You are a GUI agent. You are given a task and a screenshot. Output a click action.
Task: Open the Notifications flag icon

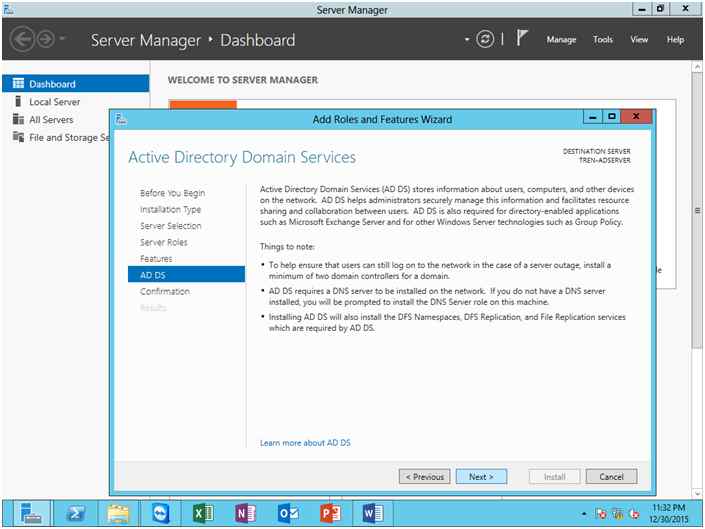point(521,38)
